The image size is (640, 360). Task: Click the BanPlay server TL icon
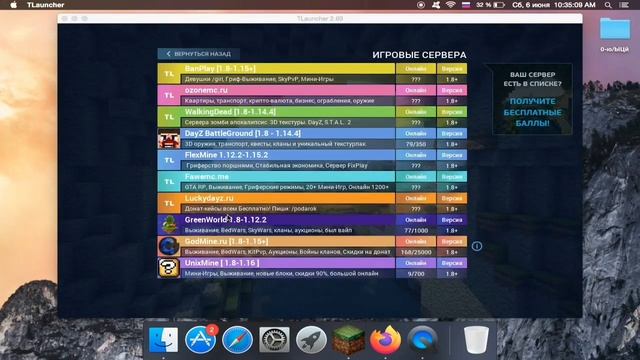[x=169, y=74]
